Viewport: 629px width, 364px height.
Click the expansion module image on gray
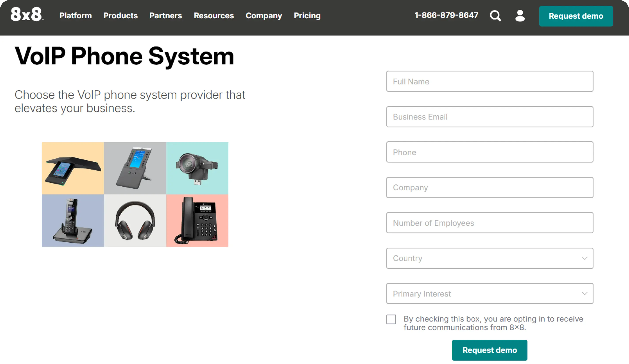pos(135,168)
